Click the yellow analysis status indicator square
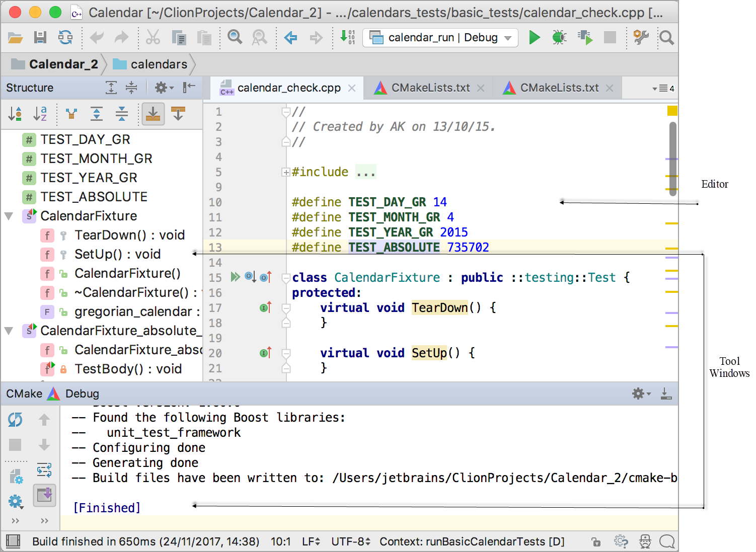Screen dimensions: 756x552 [672, 111]
